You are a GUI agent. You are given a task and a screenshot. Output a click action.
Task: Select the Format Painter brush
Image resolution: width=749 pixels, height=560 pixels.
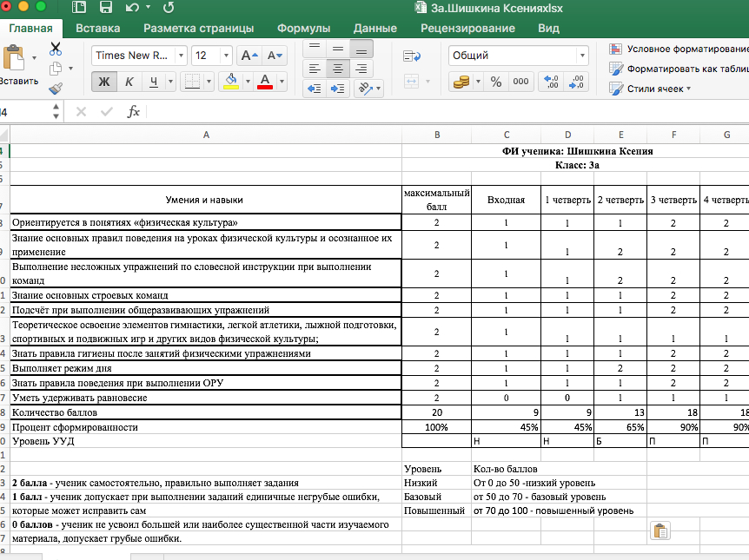click(x=56, y=89)
